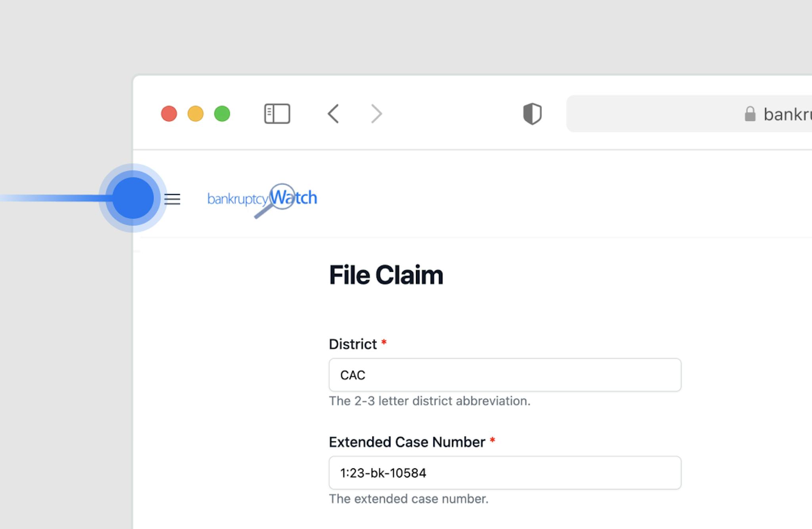The height and width of the screenshot is (529, 812).
Task: Click the green traffic light button
Action: point(222,114)
